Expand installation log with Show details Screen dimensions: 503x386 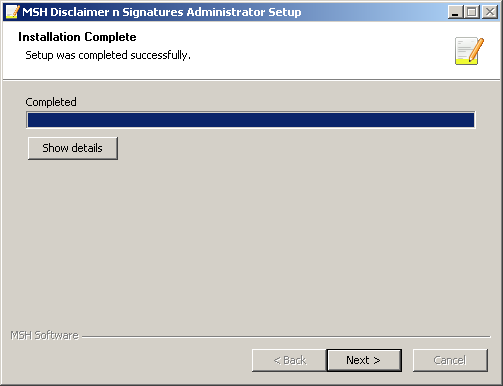pyautogui.click(x=73, y=148)
